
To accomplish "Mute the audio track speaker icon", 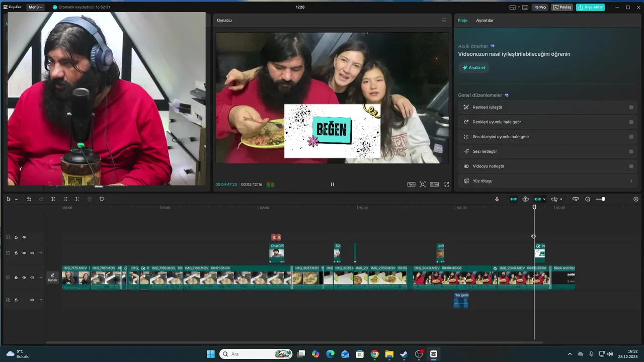I will (32, 300).
